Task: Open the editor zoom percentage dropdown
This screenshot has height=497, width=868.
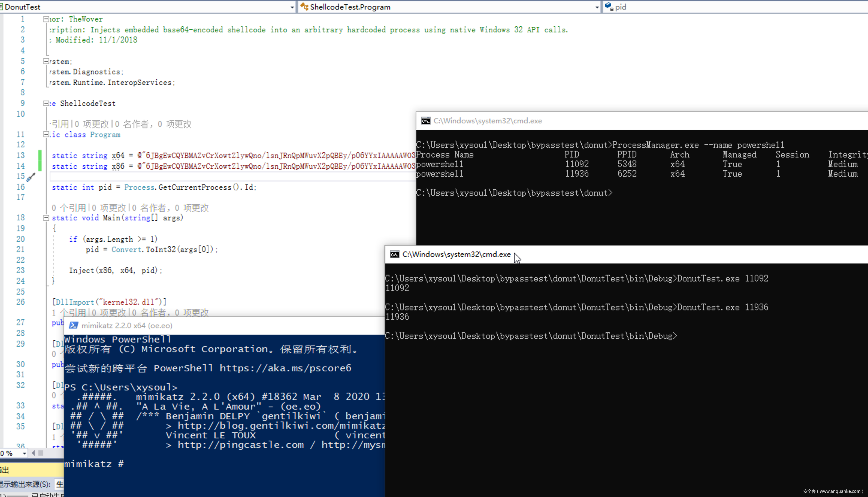Action: point(25,453)
